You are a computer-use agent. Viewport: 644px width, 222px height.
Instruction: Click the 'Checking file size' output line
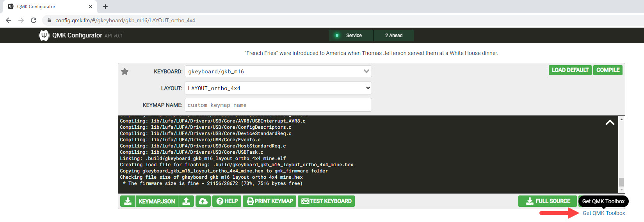click(211, 177)
